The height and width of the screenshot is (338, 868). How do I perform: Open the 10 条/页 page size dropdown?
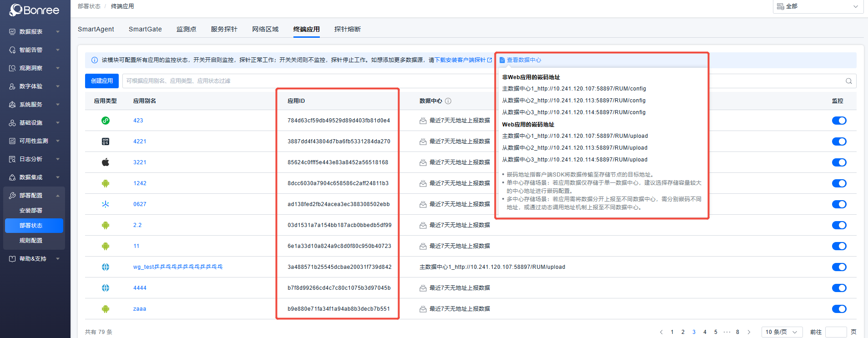(x=782, y=332)
